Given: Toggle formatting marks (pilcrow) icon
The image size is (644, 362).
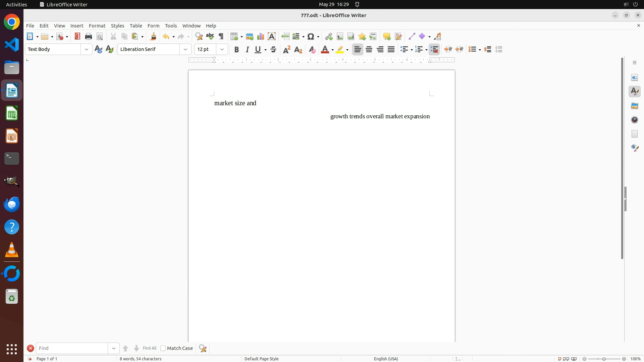Looking at the screenshot, I should [x=221, y=37].
